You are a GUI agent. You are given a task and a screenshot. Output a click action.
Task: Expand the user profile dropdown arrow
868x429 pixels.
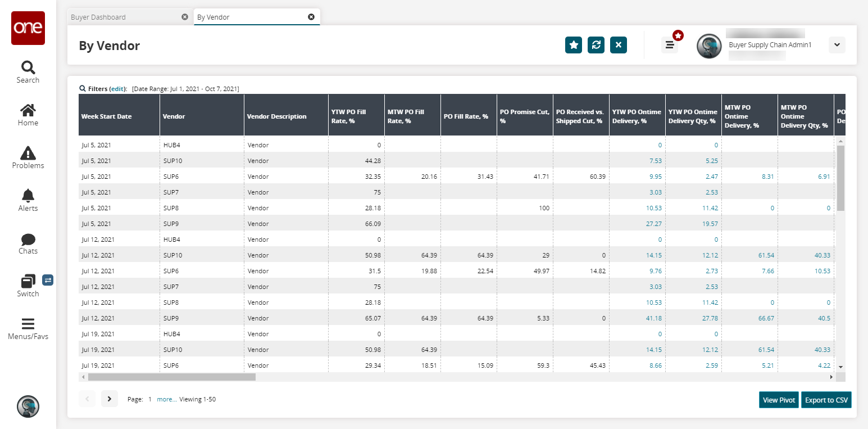[837, 45]
